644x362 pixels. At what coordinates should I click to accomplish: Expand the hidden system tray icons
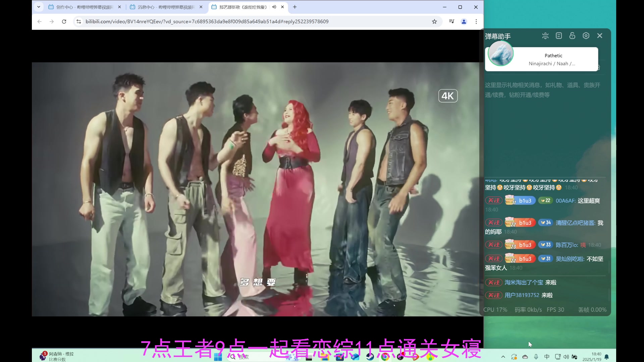point(503,357)
